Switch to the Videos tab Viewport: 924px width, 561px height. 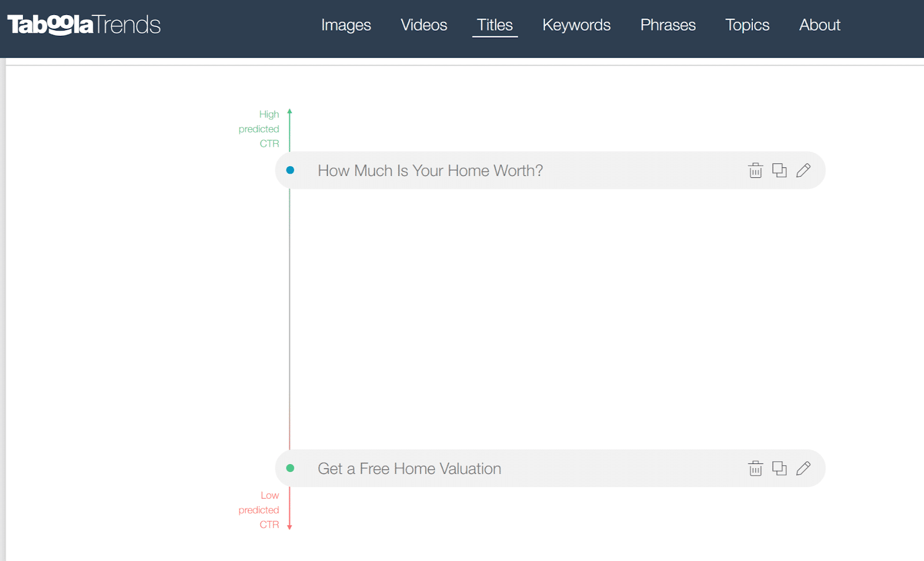pos(424,25)
